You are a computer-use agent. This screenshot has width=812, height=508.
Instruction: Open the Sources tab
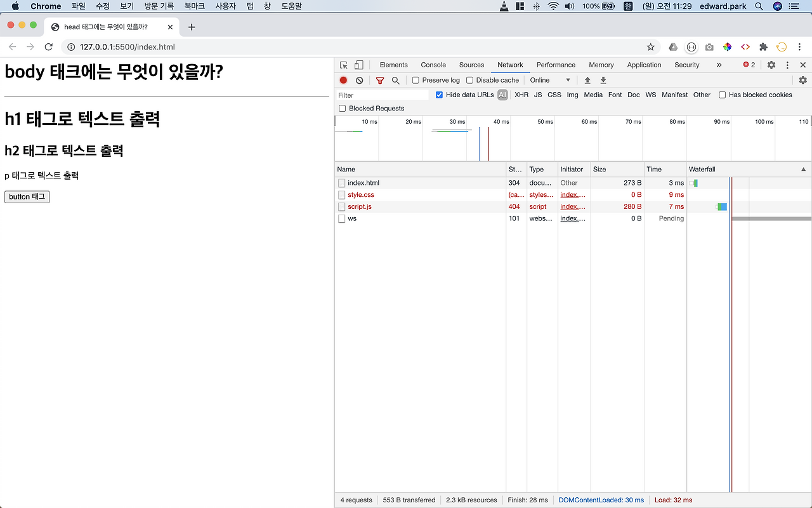click(471, 65)
